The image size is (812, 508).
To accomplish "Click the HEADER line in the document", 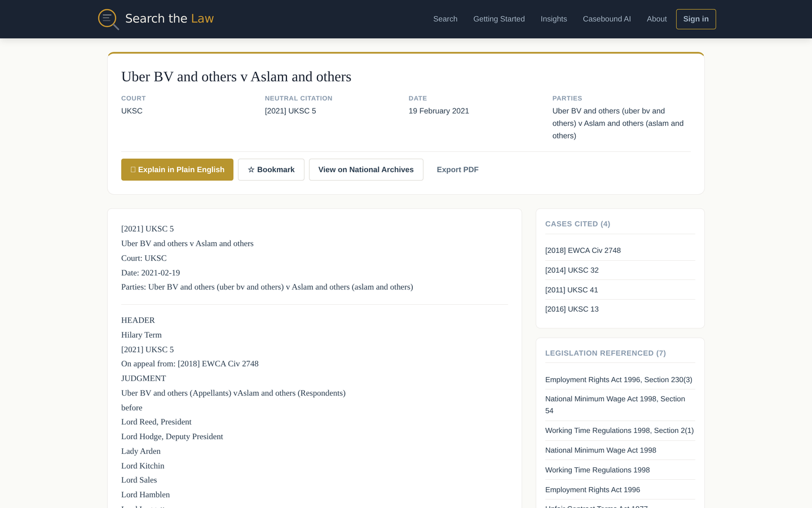I will click(x=138, y=321).
